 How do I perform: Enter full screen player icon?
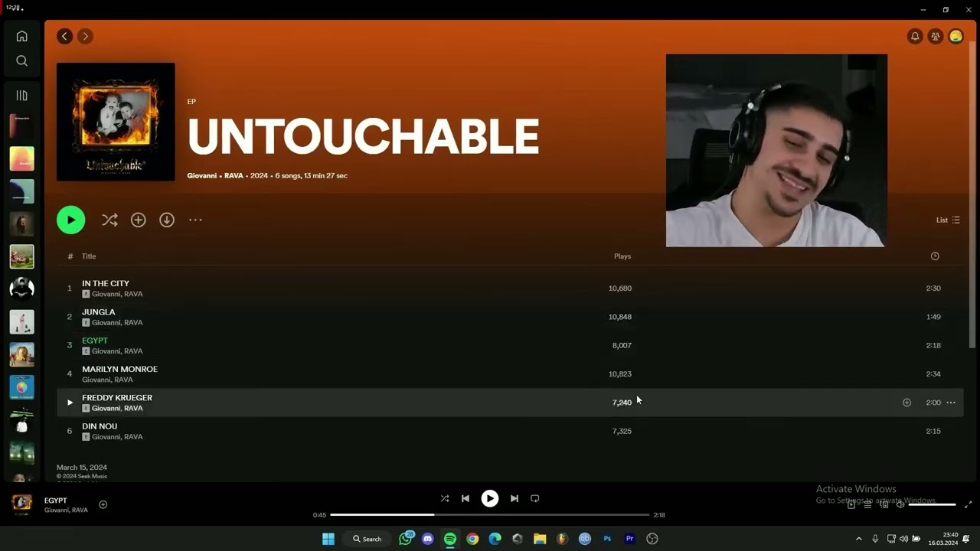click(x=968, y=504)
